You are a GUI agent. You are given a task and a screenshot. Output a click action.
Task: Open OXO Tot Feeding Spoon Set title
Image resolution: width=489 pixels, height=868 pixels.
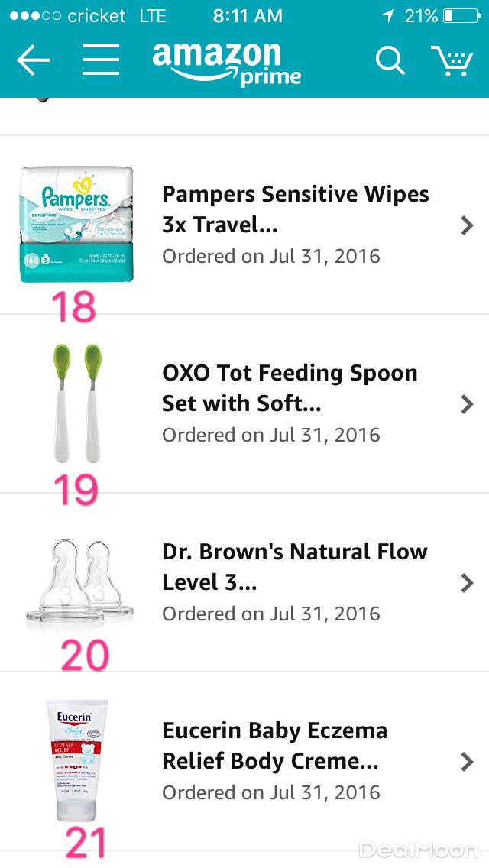pos(290,388)
